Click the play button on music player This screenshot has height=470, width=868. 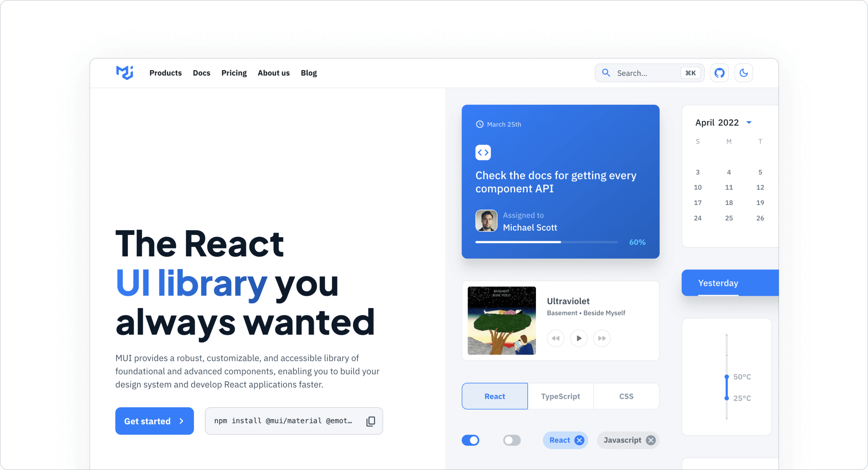[x=579, y=338]
